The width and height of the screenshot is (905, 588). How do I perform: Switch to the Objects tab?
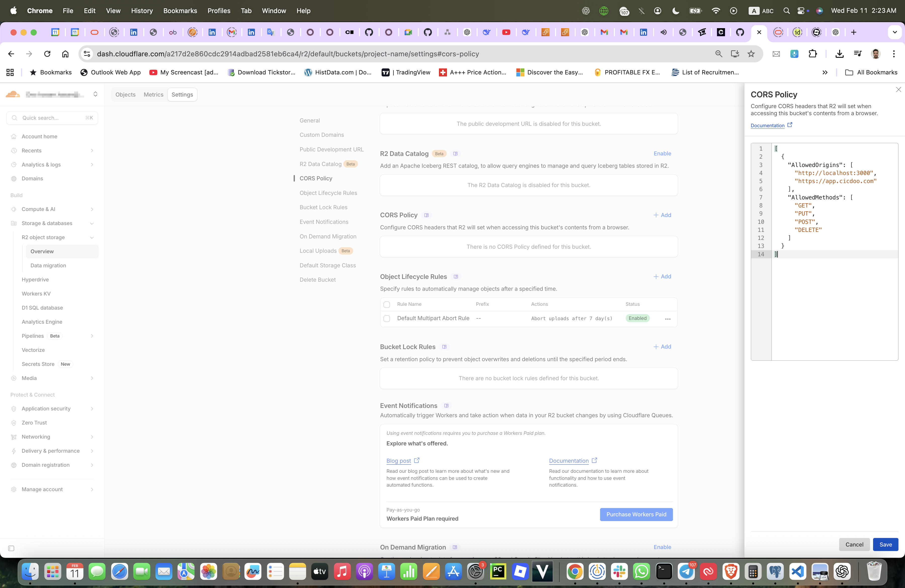click(x=125, y=95)
